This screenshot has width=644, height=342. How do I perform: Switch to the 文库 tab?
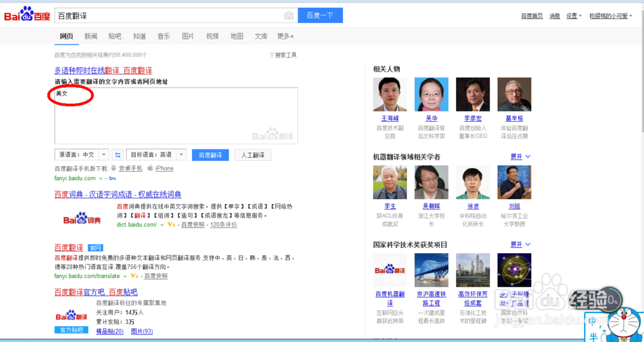pos(261,36)
